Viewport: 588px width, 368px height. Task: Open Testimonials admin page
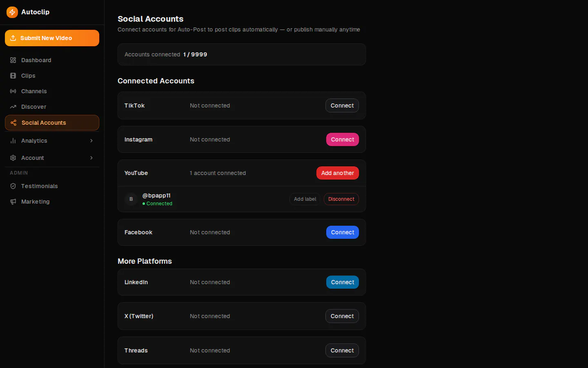52,186
